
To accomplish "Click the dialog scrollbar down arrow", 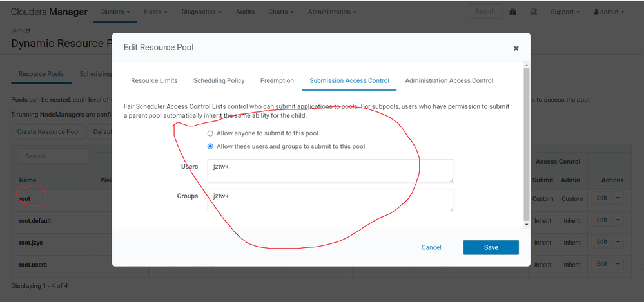I will pyautogui.click(x=527, y=225).
